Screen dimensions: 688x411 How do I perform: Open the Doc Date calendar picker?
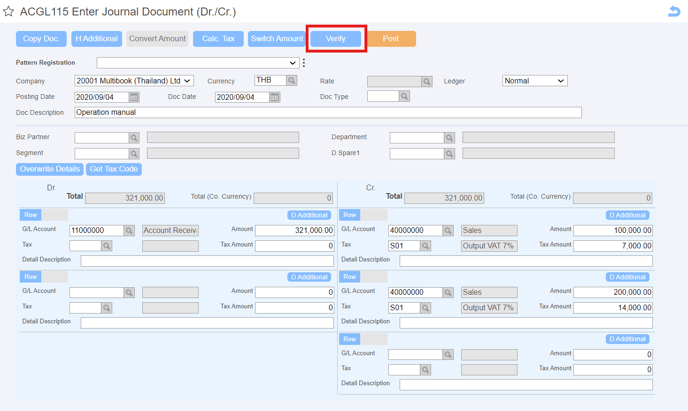pyautogui.click(x=275, y=97)
